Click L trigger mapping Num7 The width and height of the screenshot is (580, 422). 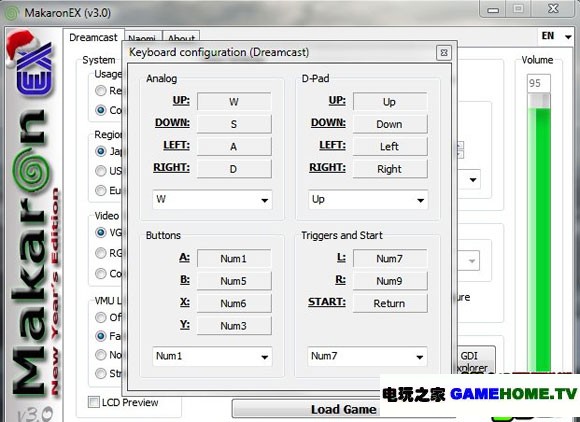(x=390, y=258)
